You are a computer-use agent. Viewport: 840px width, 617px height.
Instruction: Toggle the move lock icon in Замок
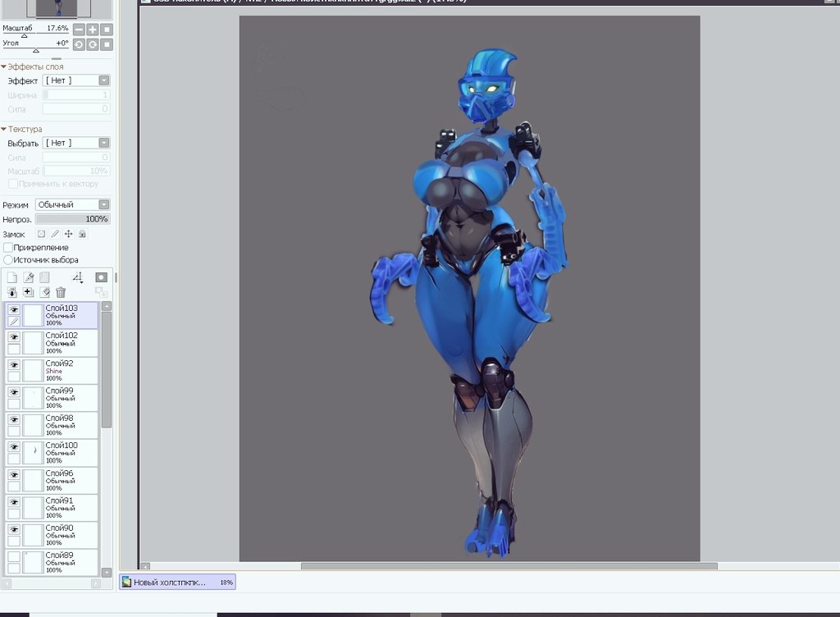(68, 234)
